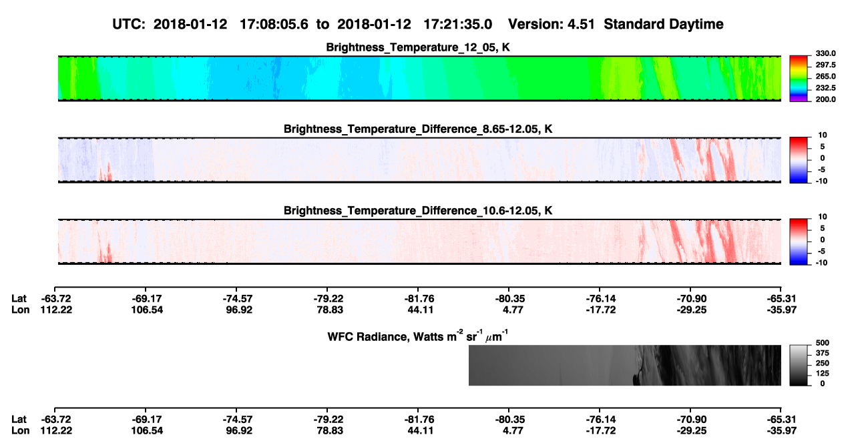Click latitude "-70.90" on the axis beneath the WFC image
Viewport: 868px width, 445px height.
[x=690, y=419]
